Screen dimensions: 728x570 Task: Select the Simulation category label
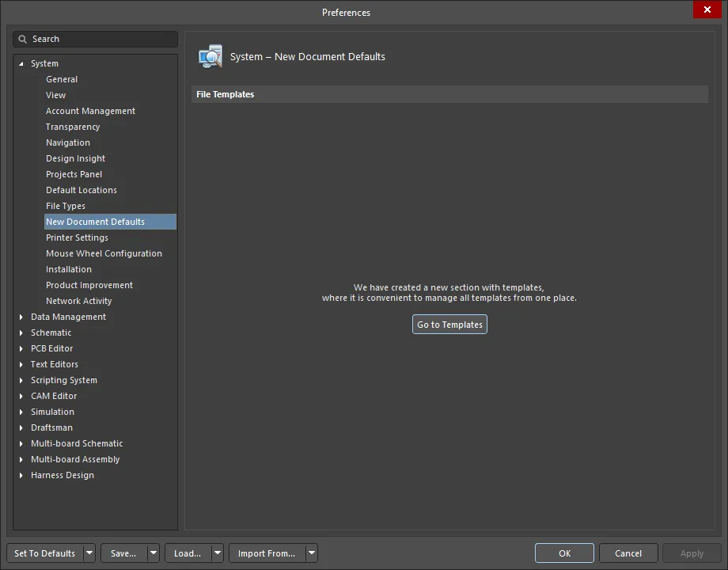(52, 412)
